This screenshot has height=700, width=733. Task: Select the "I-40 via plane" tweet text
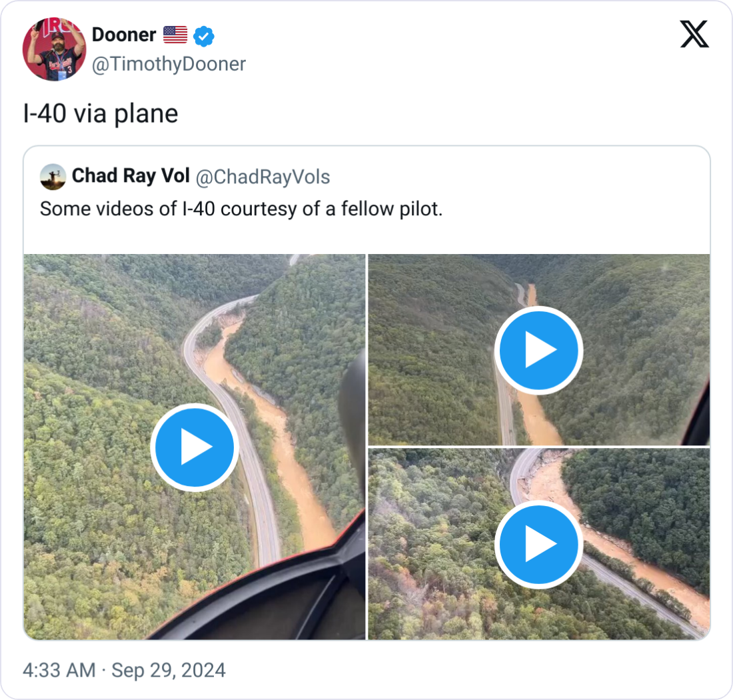pos(101,114)
